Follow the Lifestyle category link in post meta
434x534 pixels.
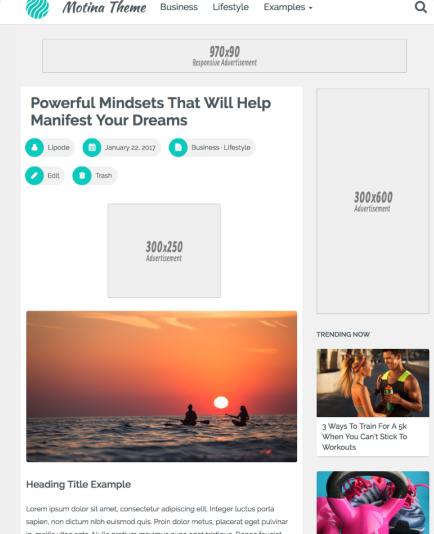(x=237, y=147)
